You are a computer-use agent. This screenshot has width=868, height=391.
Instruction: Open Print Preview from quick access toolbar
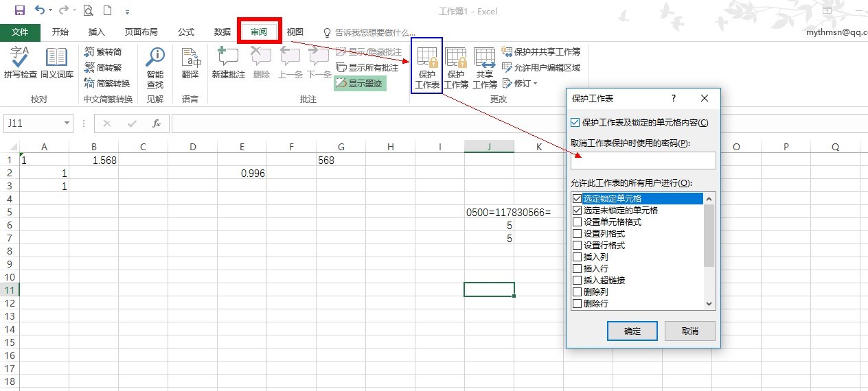point(88,10)
